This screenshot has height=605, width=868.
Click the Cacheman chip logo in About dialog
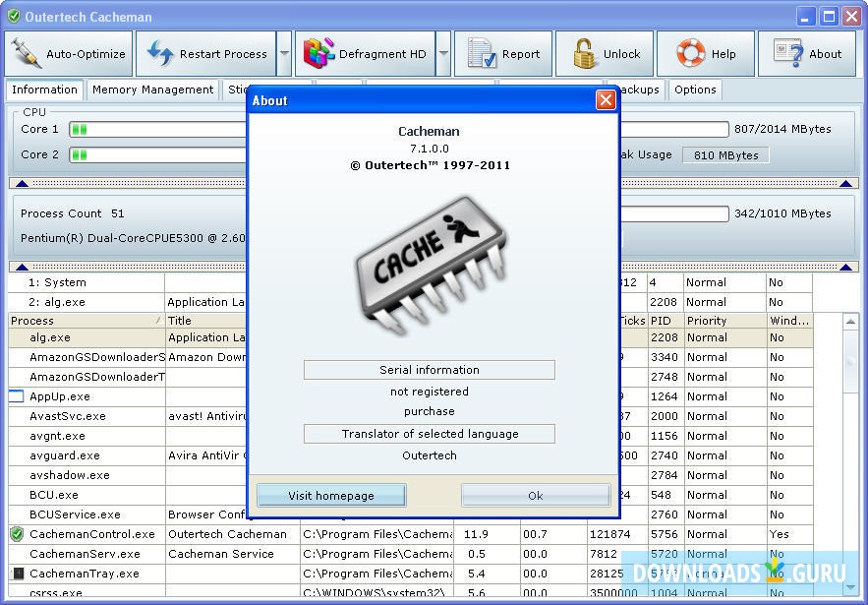pos(431,265)
